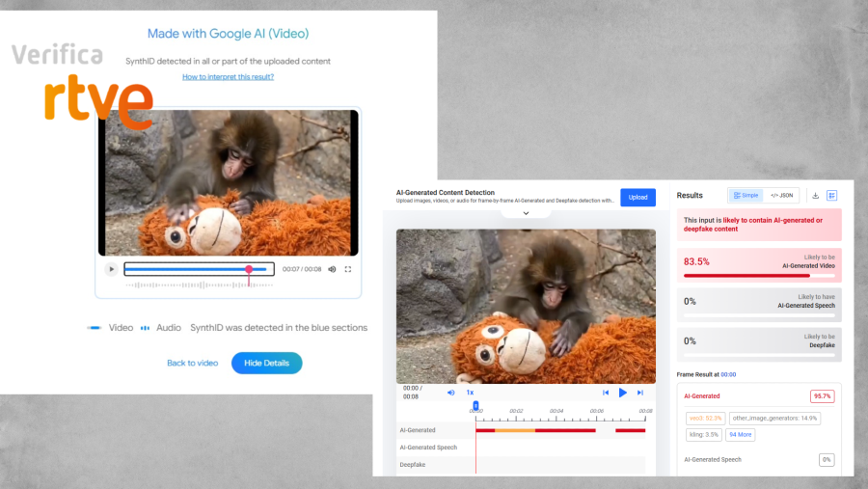Viewport: 868px width, 489px height.
Task: Click the 95.7% AI-Generated score badge
Action: point(822,396)
